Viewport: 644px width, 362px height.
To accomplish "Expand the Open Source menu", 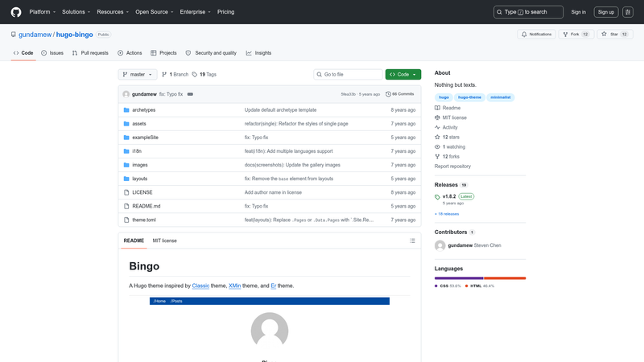I will [x=155, y=12].
